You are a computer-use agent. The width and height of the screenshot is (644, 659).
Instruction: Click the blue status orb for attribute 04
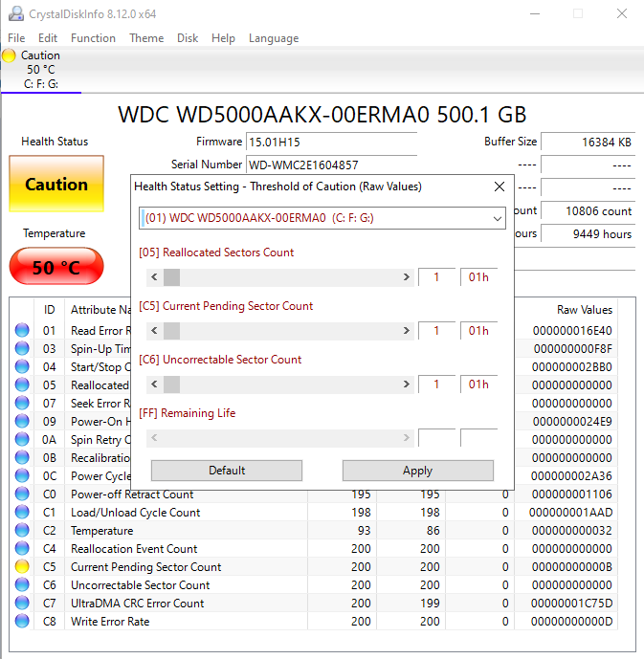[x=22, y=366]
